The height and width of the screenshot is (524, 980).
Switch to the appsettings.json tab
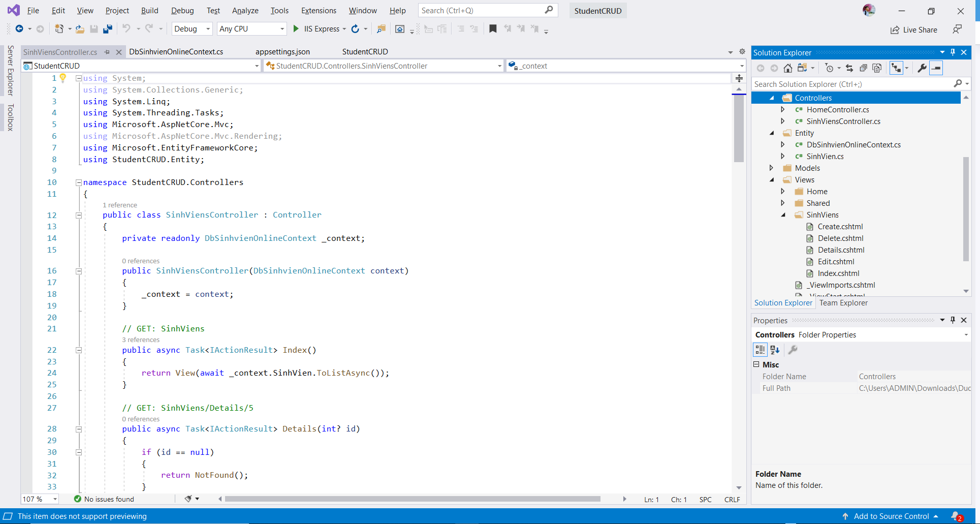pos(282,51)
